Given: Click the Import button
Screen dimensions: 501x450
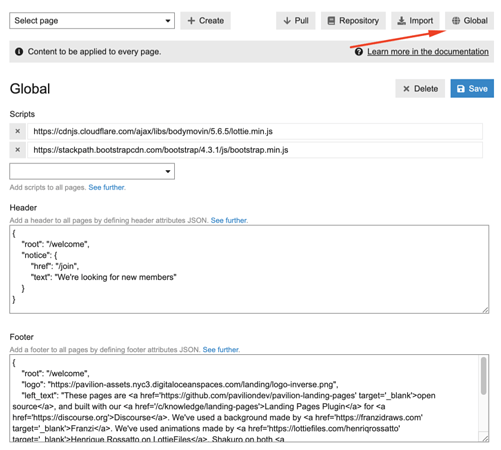Looking at the screenshot, I should (415, 21).
